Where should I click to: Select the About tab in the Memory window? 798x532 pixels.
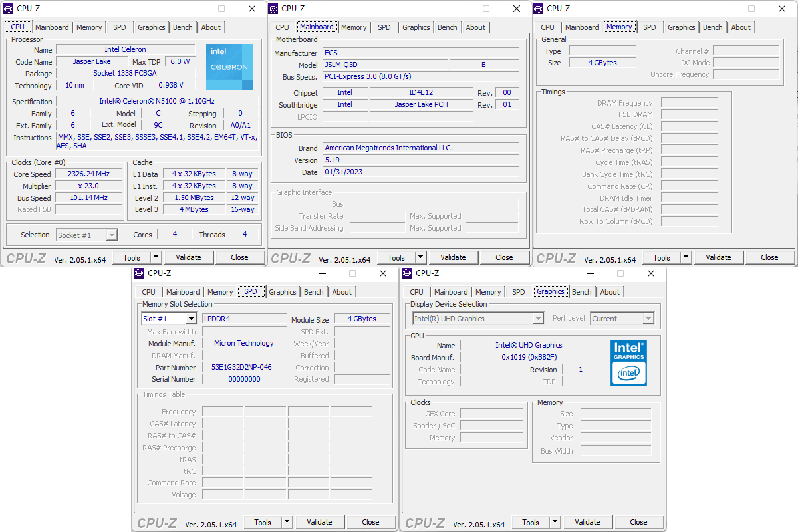pyautogui.click(x=741, y=27)
